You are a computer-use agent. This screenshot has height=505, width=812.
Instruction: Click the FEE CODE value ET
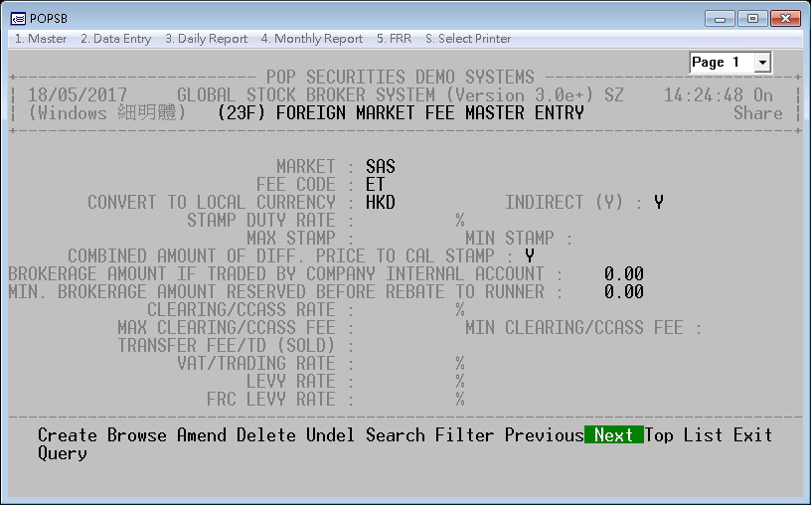click(376, 184)
